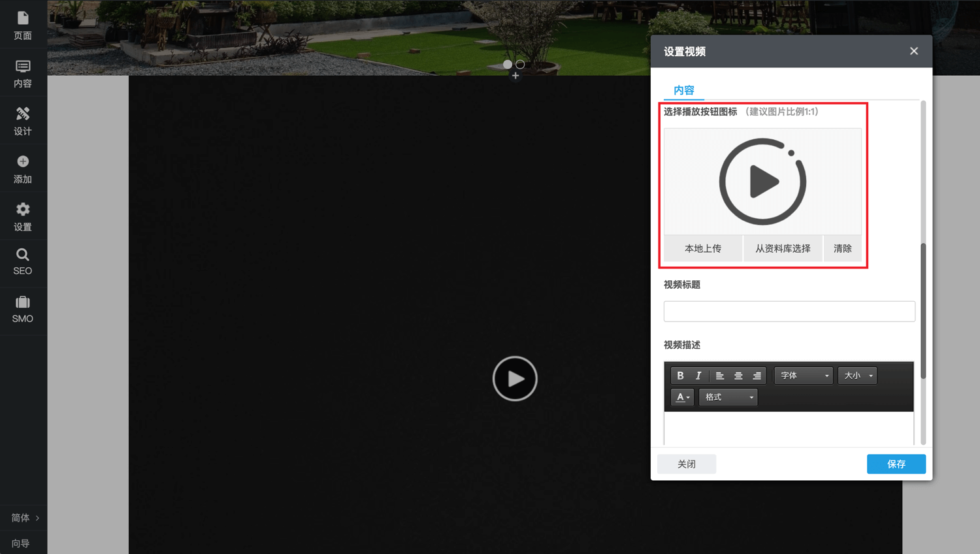Select the second carousel slide dot
This screenshot has height=554, width=980.
point(520,64)
